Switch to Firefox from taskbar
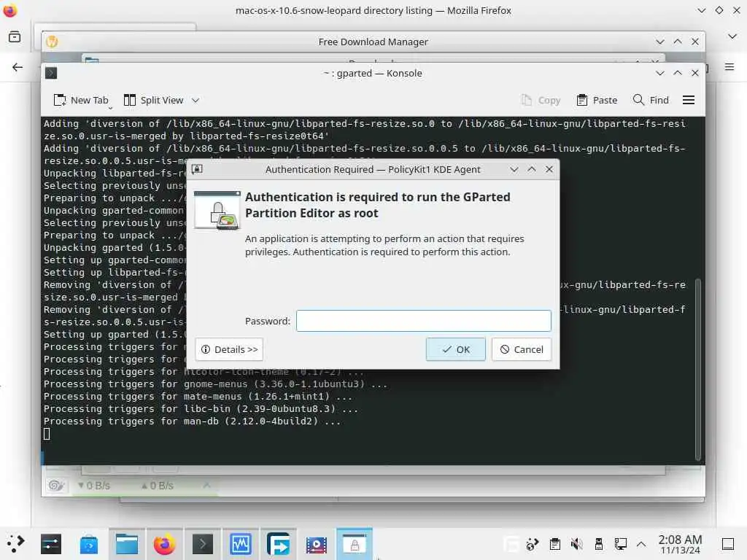This screenshot has height=560, width=747. pyautogui.click(x=164, y=544)
